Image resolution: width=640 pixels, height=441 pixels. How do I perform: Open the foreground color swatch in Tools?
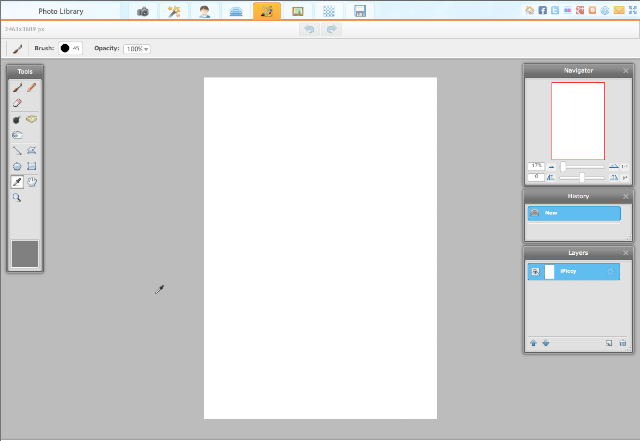(25, 254)
